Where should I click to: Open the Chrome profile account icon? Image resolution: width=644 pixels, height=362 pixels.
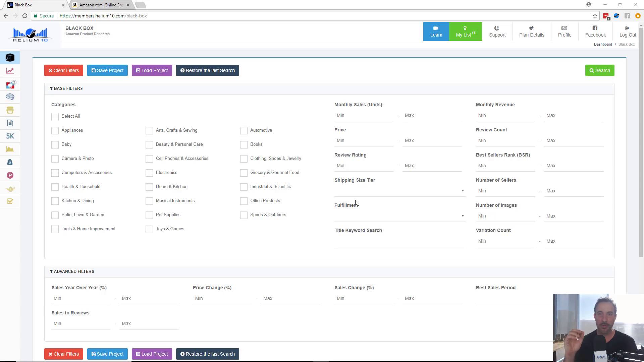pyautogui.click(x=589, y=4)
